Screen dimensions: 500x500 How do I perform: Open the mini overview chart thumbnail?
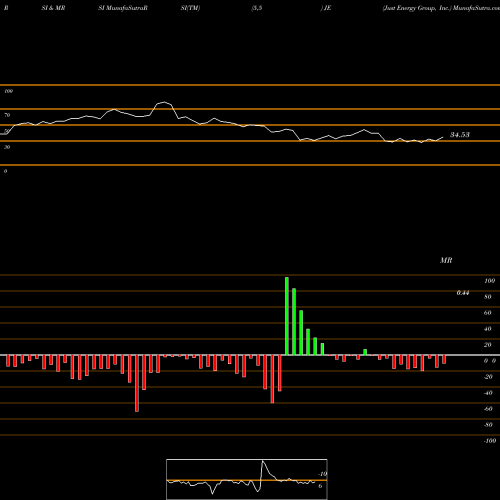(247, 479)
